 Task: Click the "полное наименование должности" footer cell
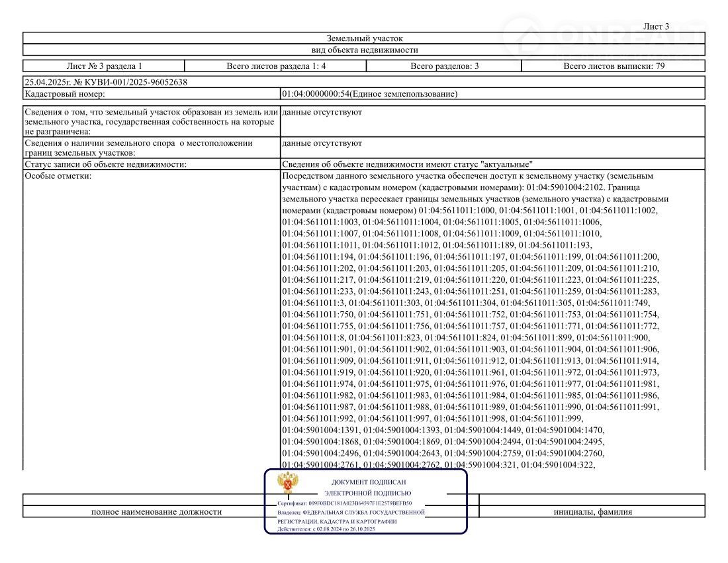pyautogui.click(x=156, y=511)
